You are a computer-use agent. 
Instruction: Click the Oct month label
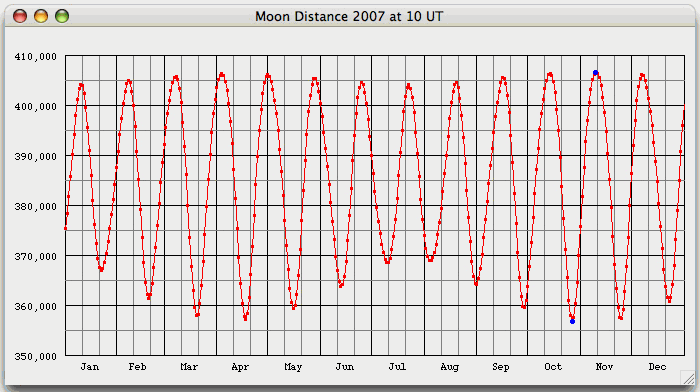(x=553, y=367)
